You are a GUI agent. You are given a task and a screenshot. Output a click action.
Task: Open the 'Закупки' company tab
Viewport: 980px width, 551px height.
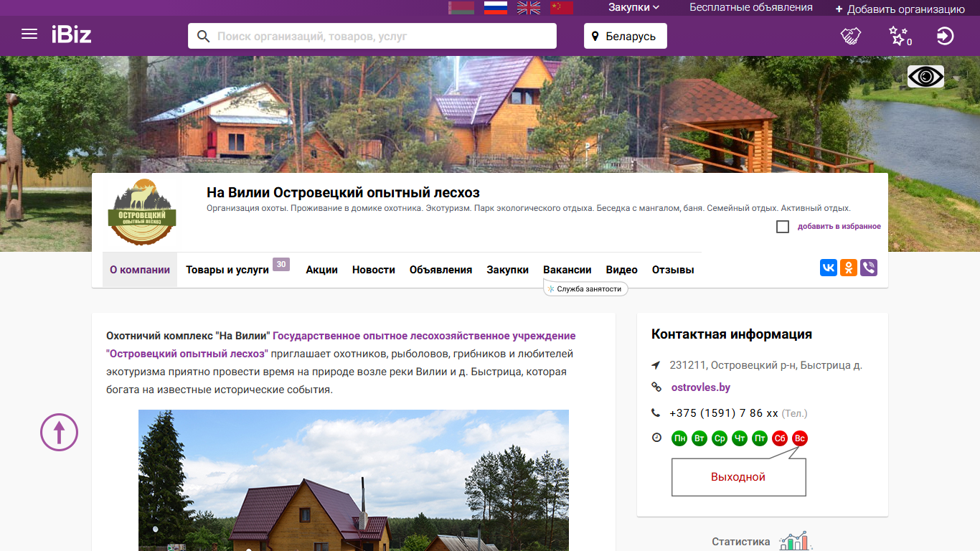click(508, 270)
